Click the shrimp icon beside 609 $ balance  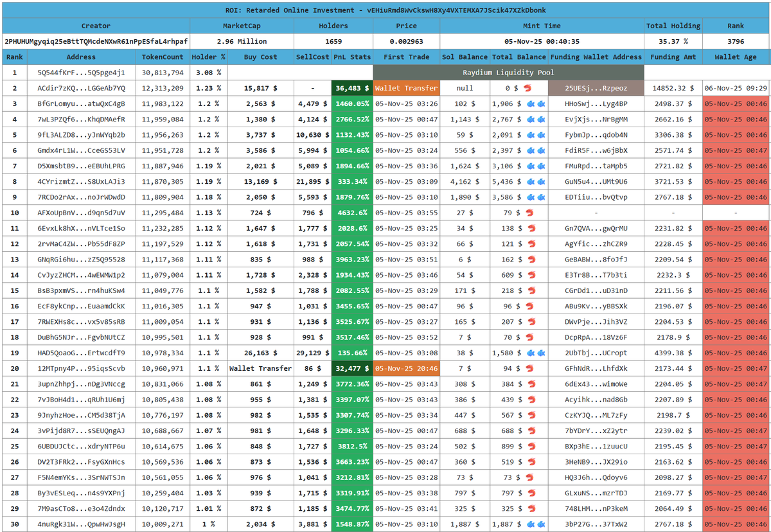531,275
